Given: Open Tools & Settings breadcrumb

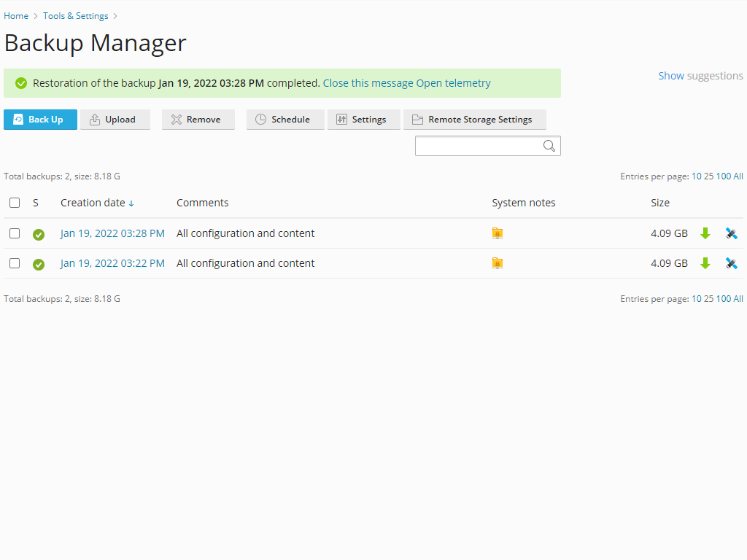Looking at the screenshot, I should [75, 16].
